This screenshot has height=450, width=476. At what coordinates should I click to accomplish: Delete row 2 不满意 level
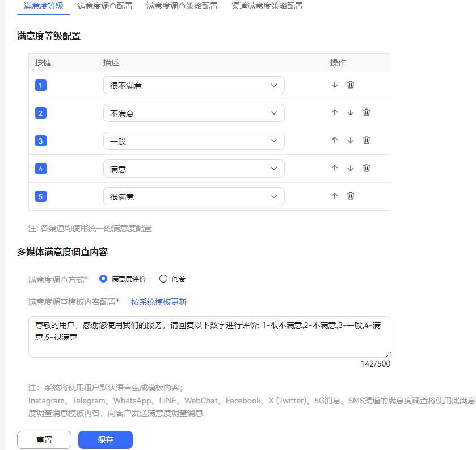click(367, 113)
